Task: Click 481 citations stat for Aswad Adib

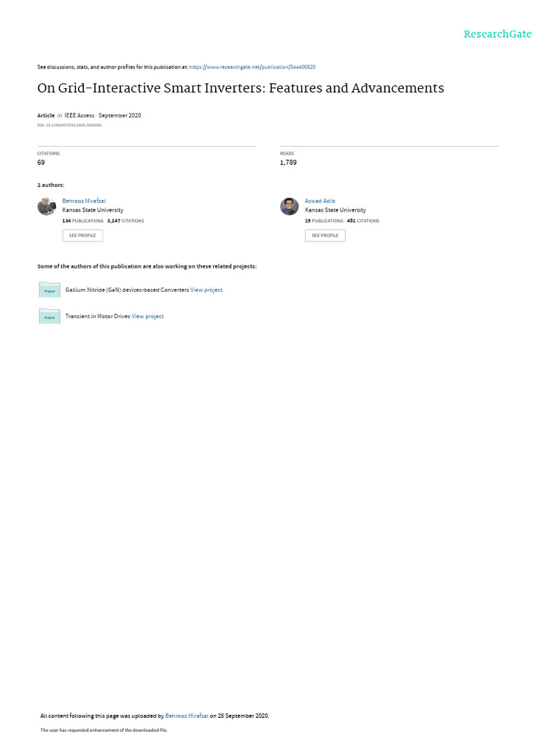Action: pos(363,221)
